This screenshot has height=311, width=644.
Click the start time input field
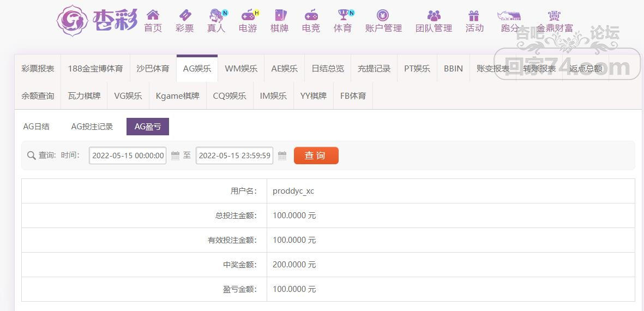coord(128,155)
